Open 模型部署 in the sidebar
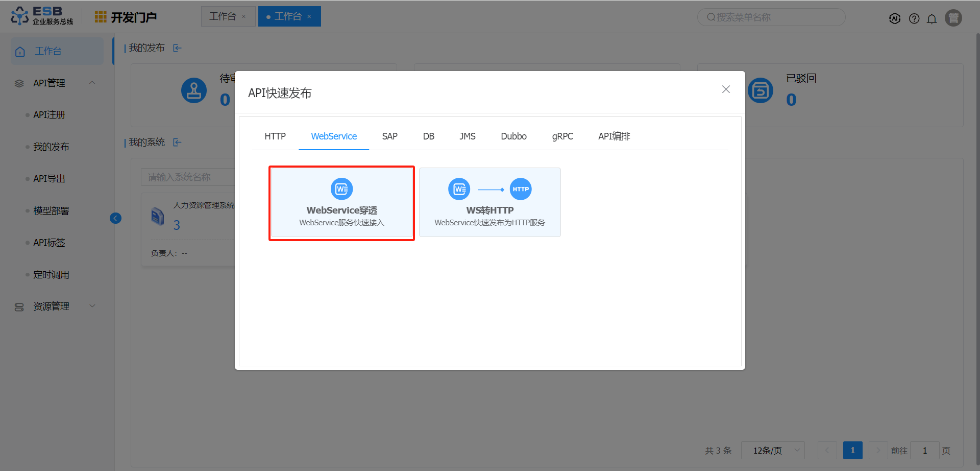 51,211
